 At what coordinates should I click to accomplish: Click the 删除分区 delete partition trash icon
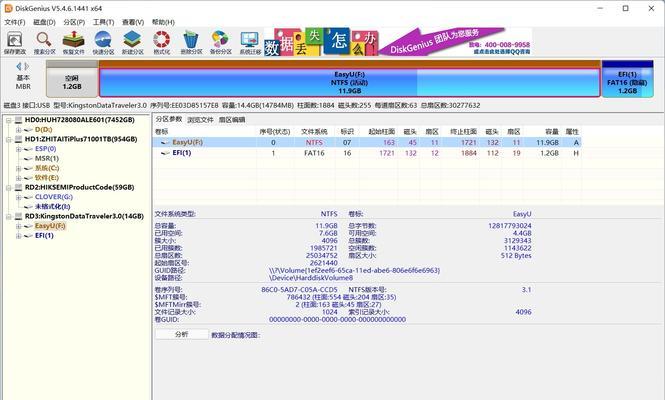pos(191,42)
